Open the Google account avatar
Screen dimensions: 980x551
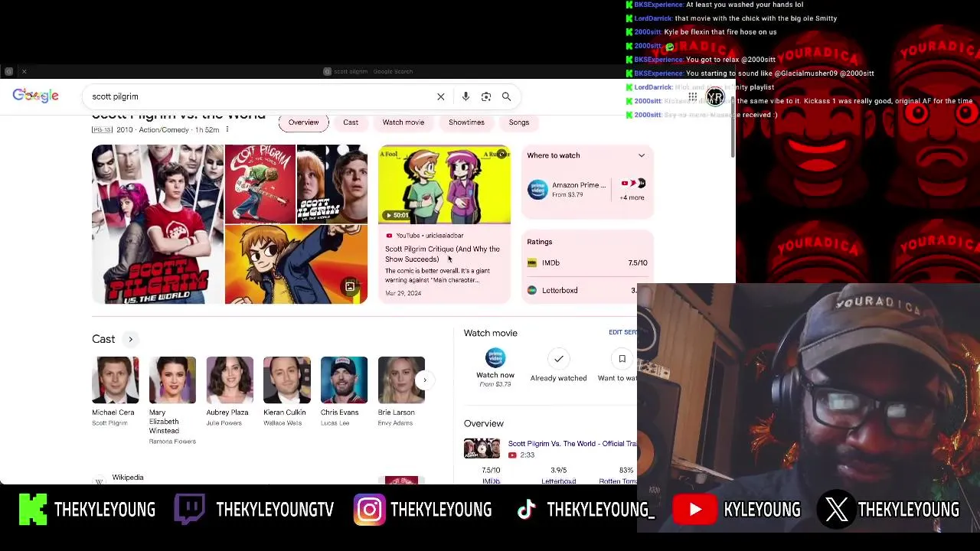coord(715,97)
